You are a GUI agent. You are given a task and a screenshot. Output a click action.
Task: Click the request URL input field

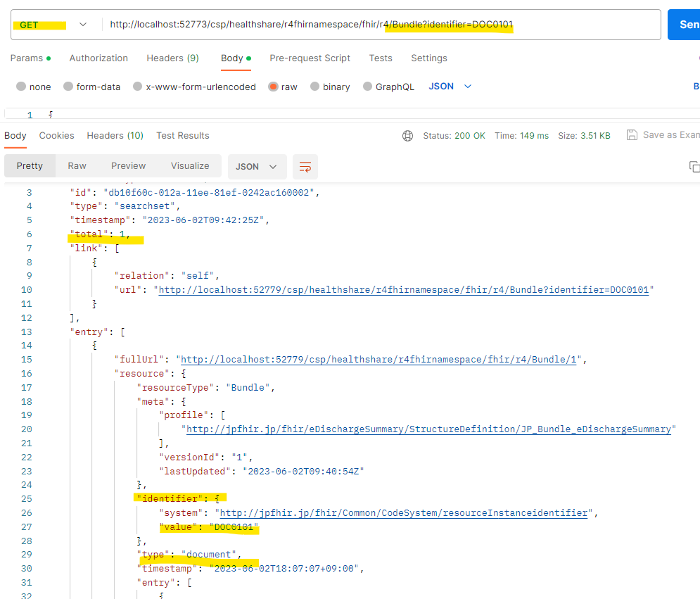(x=380, y=25)
